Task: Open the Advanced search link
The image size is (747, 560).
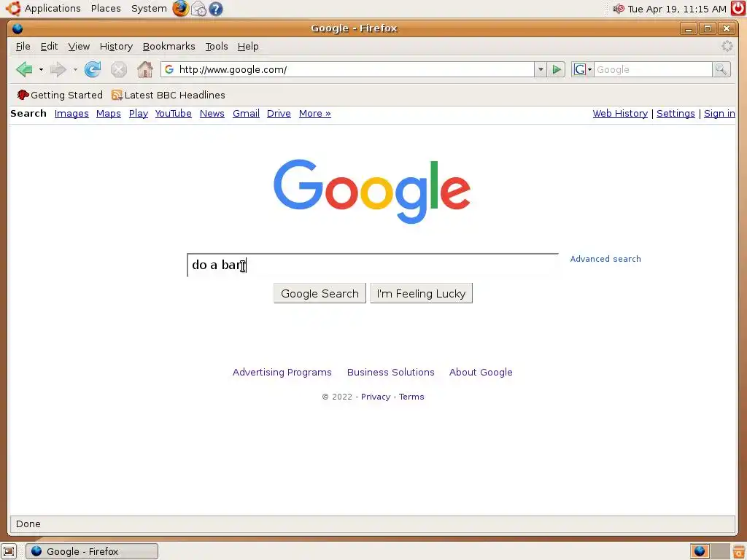Action: pyautogui.click(x=605, y=259)
